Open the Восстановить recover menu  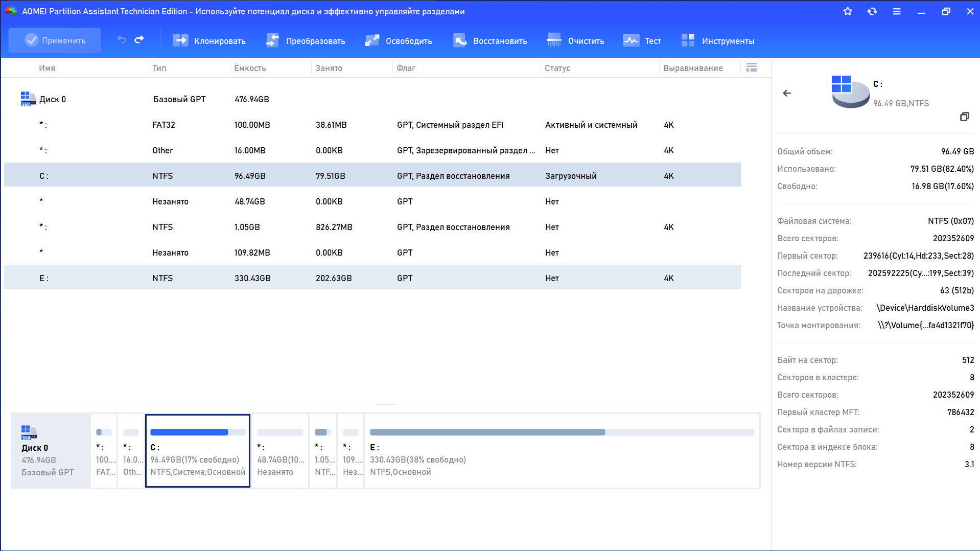coord(490,40)
